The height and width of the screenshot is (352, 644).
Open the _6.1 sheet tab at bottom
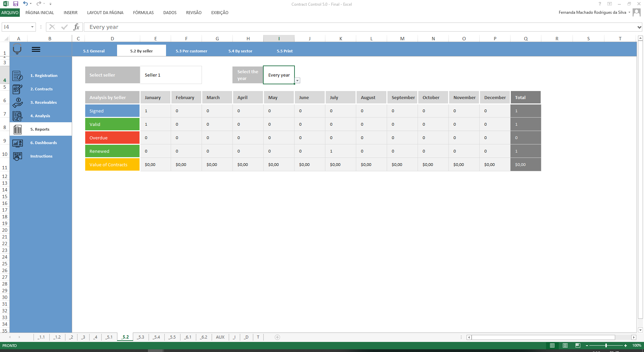point(188,337)
